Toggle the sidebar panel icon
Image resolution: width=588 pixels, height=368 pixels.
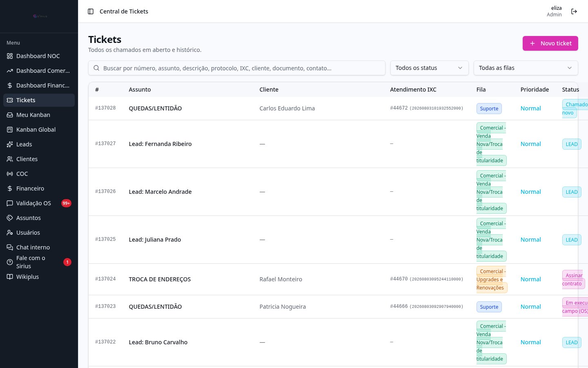[x=91, y=11]
